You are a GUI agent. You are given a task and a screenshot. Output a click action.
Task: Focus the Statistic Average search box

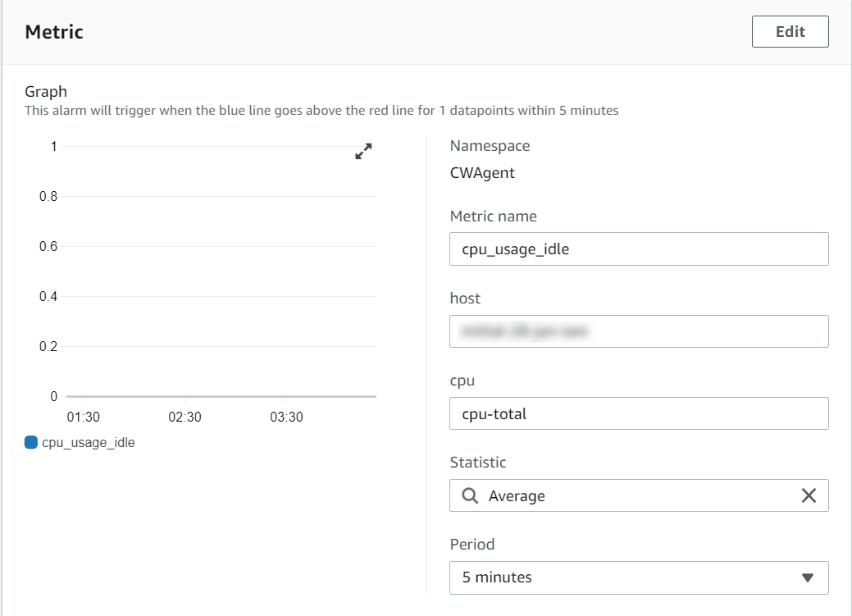[x=631, y=495]
